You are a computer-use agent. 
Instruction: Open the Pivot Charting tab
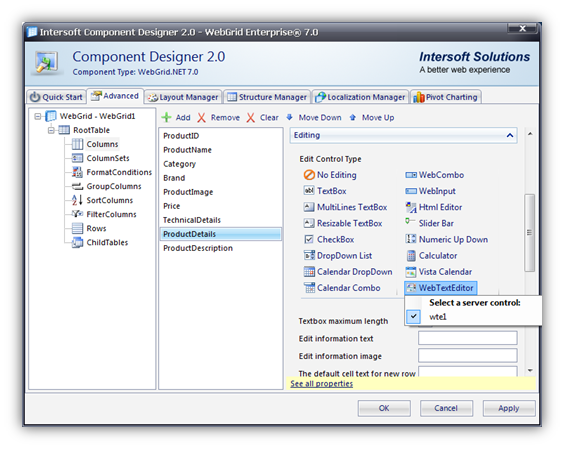446,97
